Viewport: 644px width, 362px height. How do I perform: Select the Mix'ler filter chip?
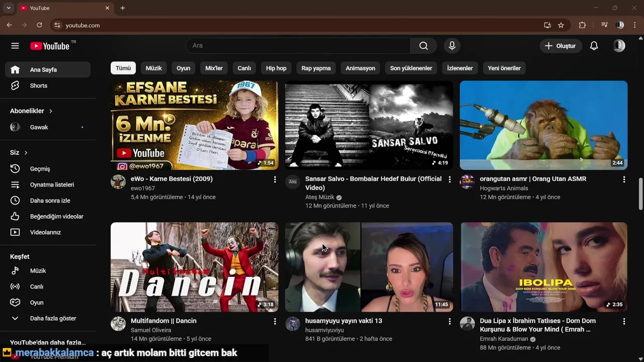[214, 68]
